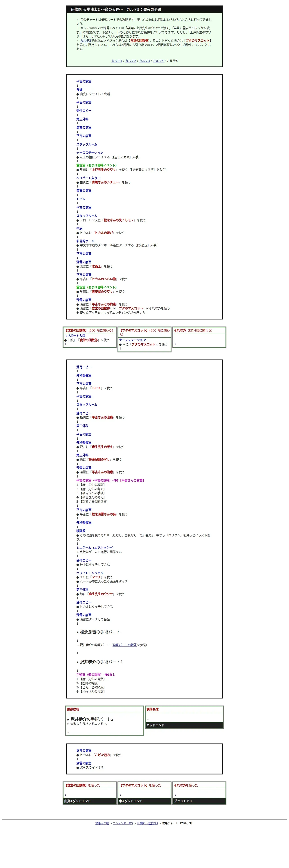Image resolution: width=289 pixels, height=868 pixels.
Task: Click the bold カルテ5 current-page label
Action: (x=172, y=61)
